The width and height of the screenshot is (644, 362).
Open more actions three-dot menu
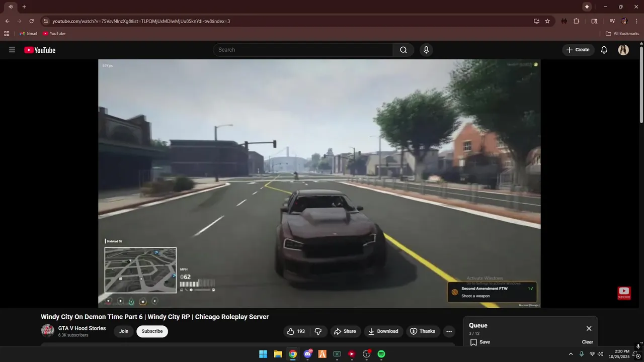[x=449, y=331]
